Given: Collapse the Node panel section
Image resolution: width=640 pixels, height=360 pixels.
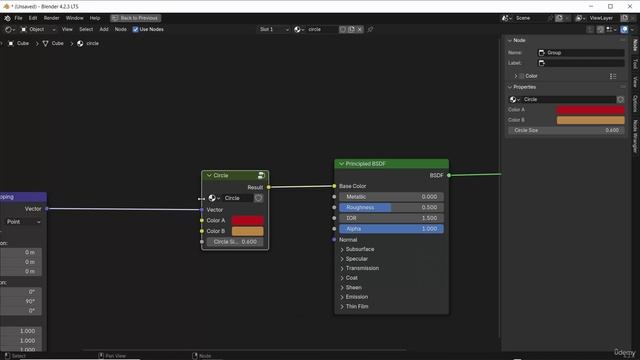Looking at the screenshot, I should click(510, 40).
